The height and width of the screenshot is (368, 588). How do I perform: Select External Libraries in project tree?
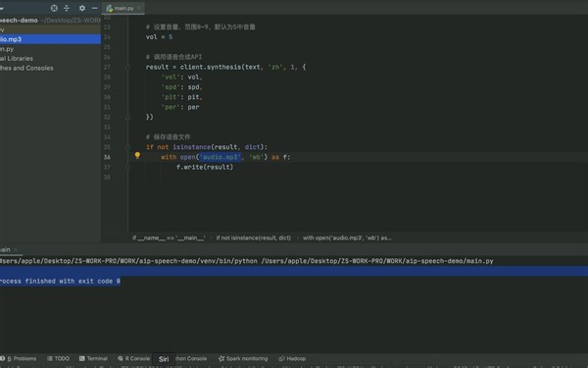(50, 59)
